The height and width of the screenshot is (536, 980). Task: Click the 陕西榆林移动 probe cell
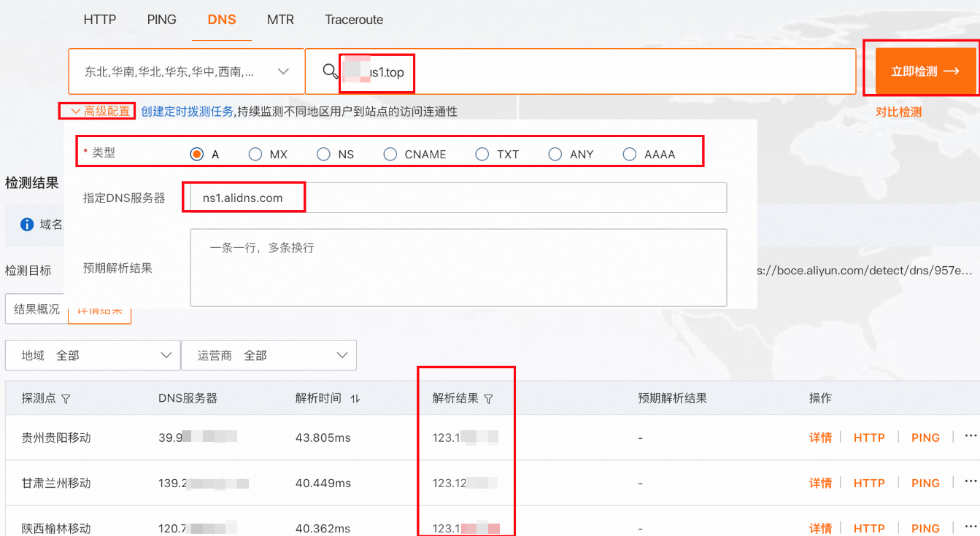point(56,528)
